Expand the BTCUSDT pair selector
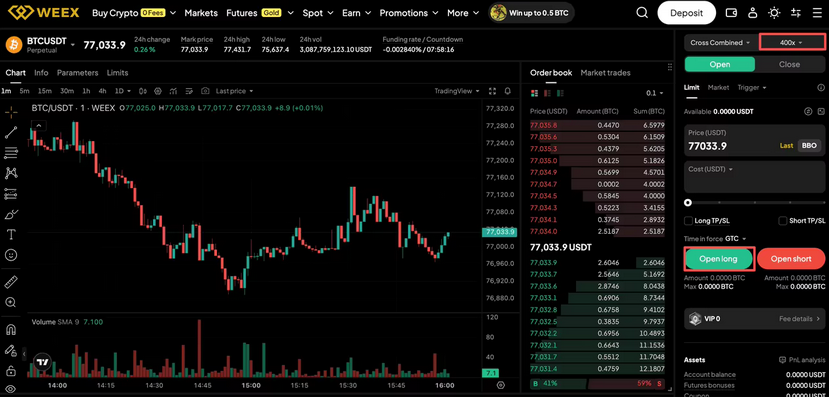The image size is (829, 397). pyautogui.click(x=72, y=44)
